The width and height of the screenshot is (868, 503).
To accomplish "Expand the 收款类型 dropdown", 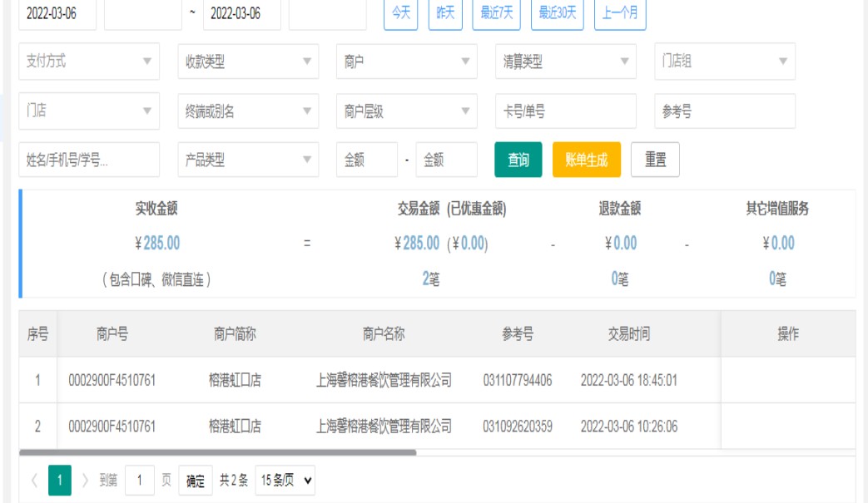I will coord(248,62).
